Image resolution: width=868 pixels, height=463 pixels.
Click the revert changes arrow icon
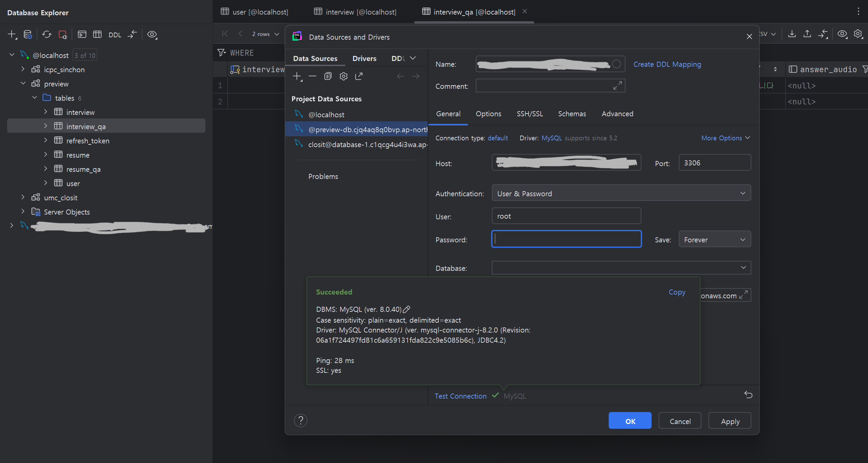click(x=748, y=395)
